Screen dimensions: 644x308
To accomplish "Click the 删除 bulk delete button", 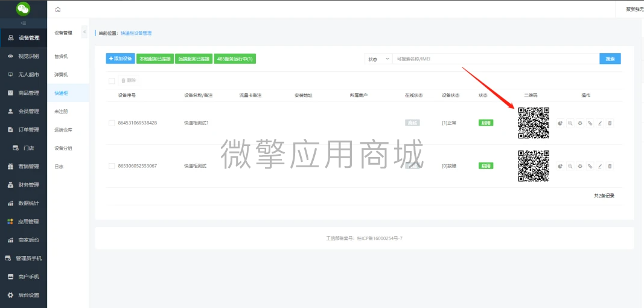I will tap(129, 80).
